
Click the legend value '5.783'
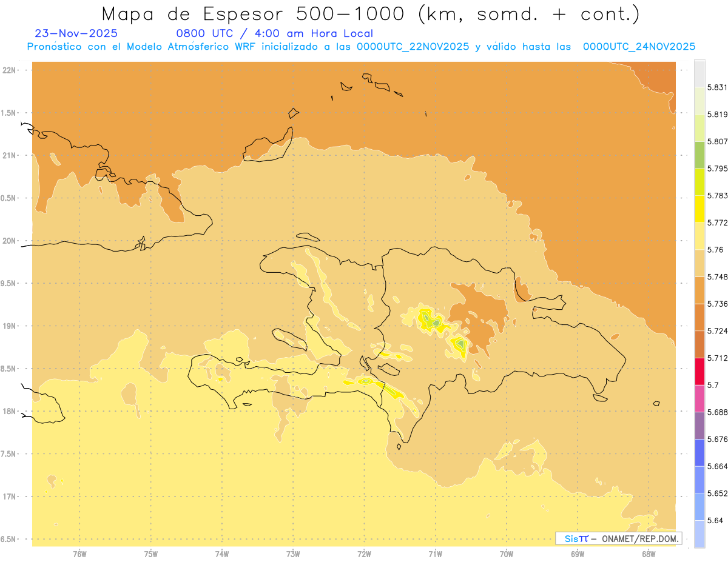point(717,195)
